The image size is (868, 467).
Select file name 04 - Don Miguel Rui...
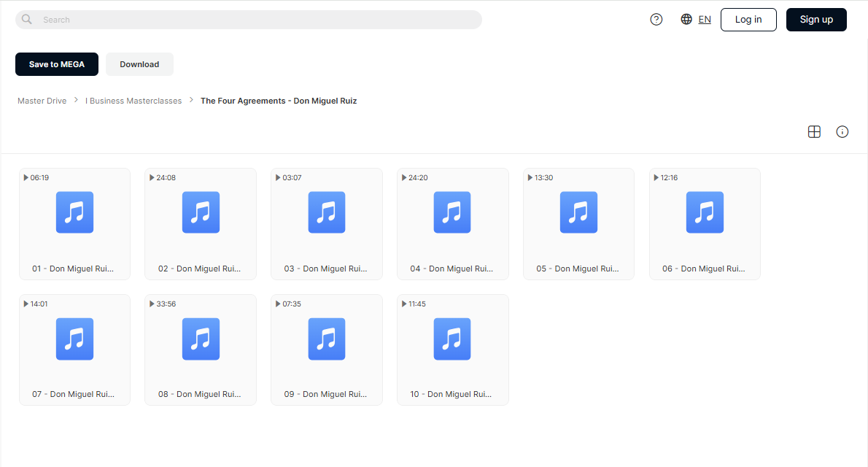coord(452,269)
